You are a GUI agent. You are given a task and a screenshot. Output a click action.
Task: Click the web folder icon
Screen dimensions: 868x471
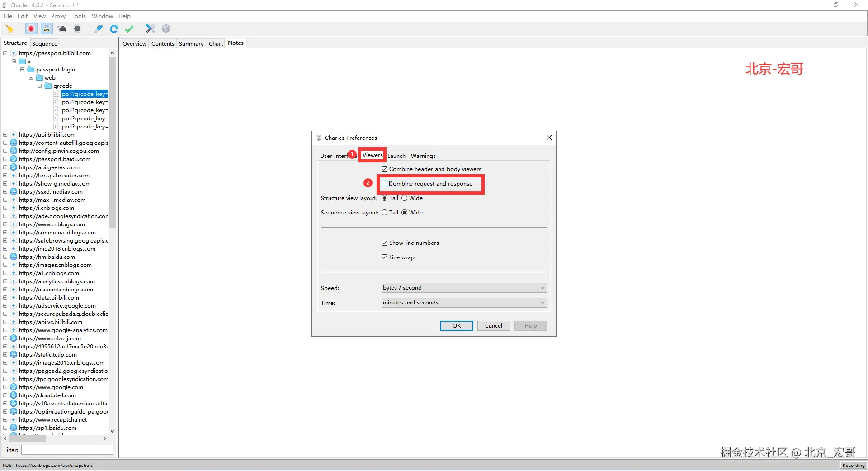click(x=39, y=78)
